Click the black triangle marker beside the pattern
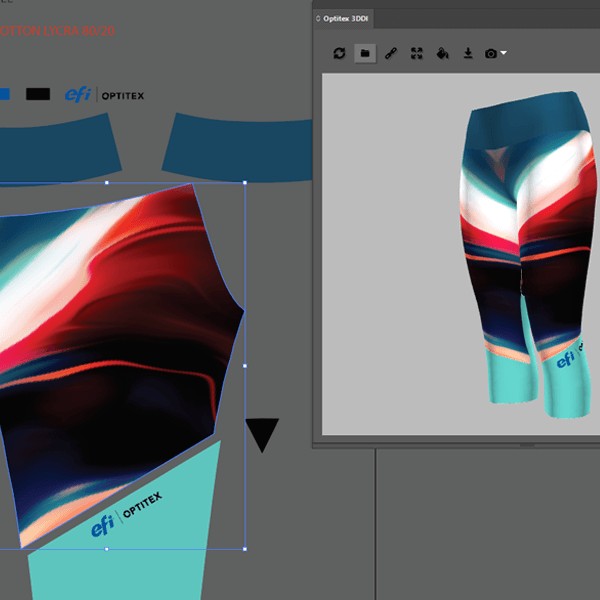This screenshot has width=600, height=600. 262,433
